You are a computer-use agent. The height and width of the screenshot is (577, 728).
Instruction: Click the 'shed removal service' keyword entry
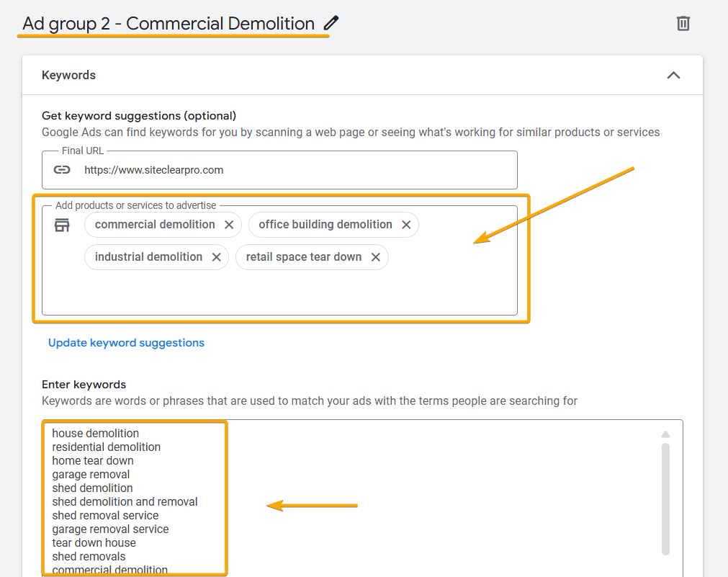[105, 515]
